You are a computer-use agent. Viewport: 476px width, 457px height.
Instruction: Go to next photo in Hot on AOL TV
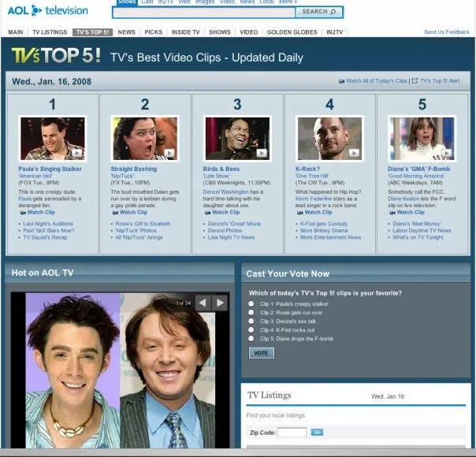[x=220, y=303]
